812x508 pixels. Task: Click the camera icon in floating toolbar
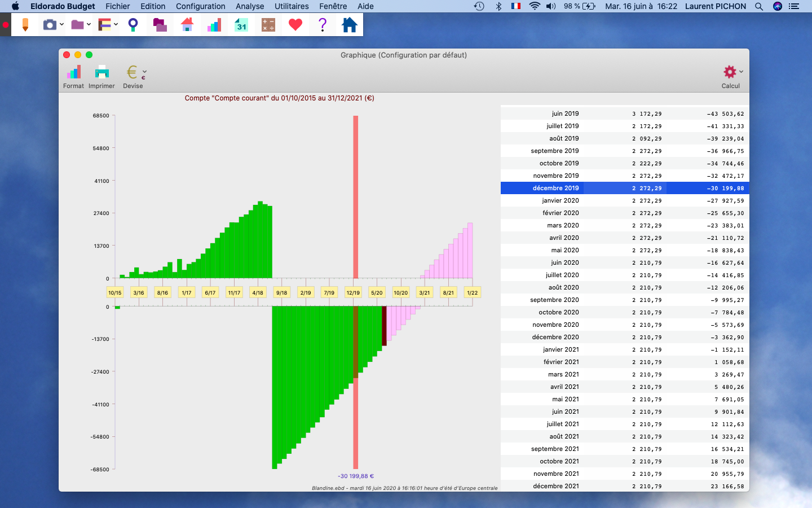tap(50, 25)
